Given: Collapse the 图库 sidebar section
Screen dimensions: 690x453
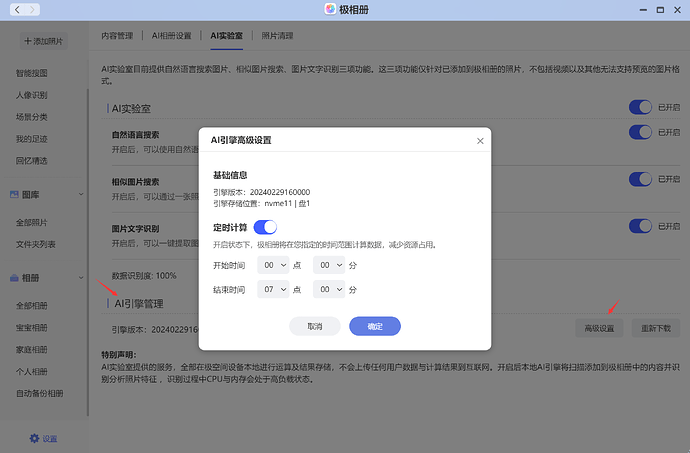Looking at the screenshot, I should 81,194.
